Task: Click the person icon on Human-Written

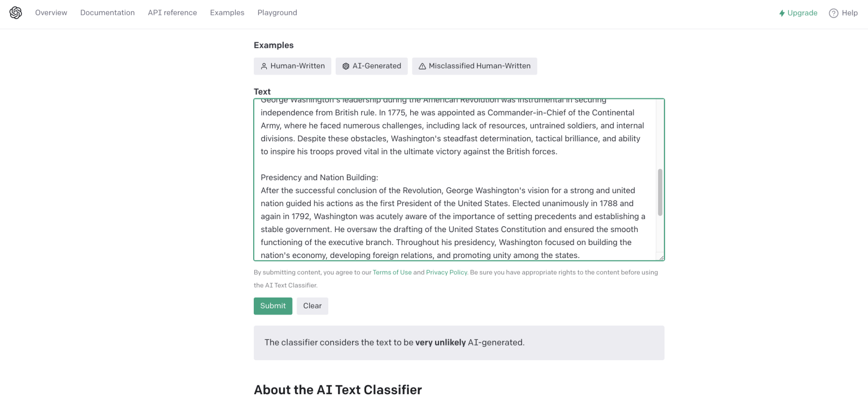Action: tap(264, 66)
